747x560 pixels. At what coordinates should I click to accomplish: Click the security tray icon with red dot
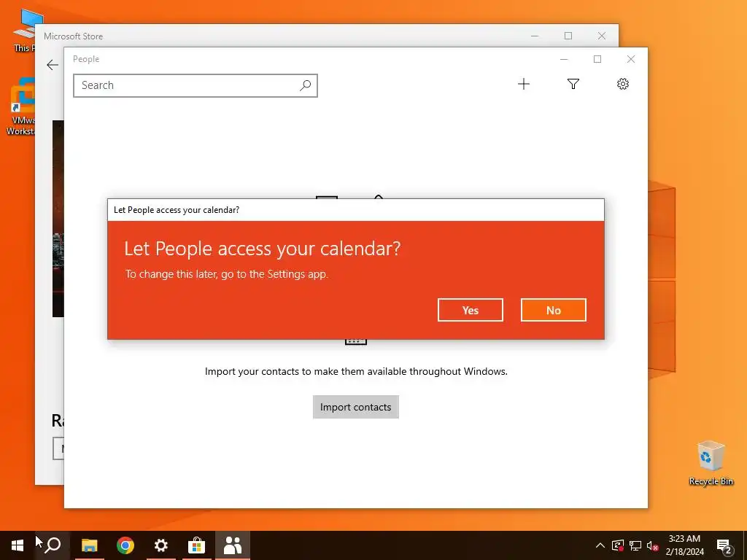618,545
